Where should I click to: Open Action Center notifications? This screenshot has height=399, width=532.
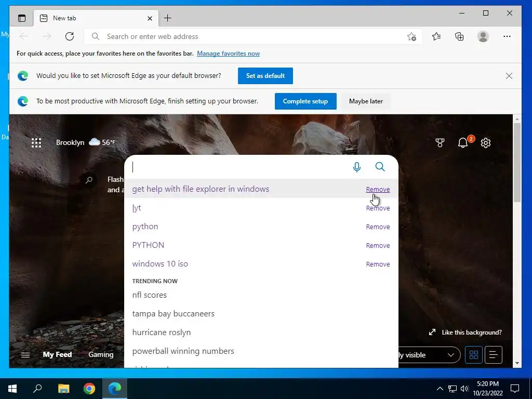(515, 389)
